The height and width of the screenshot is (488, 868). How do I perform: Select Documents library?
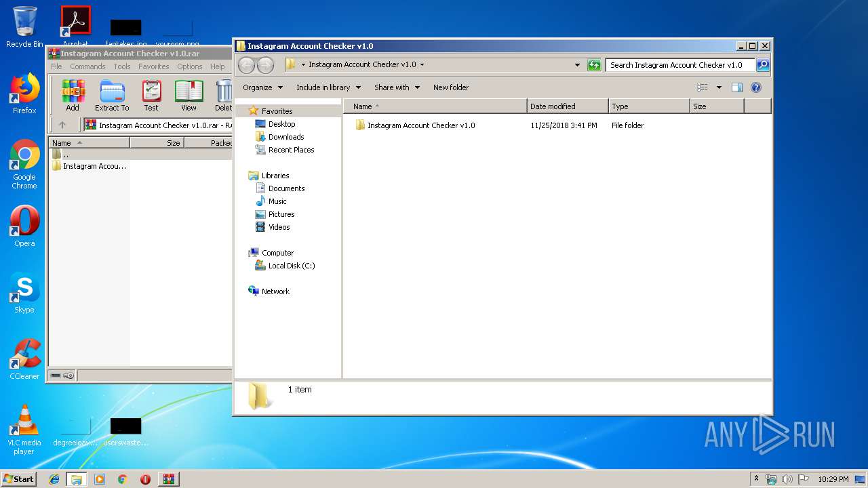click(286, 188)
